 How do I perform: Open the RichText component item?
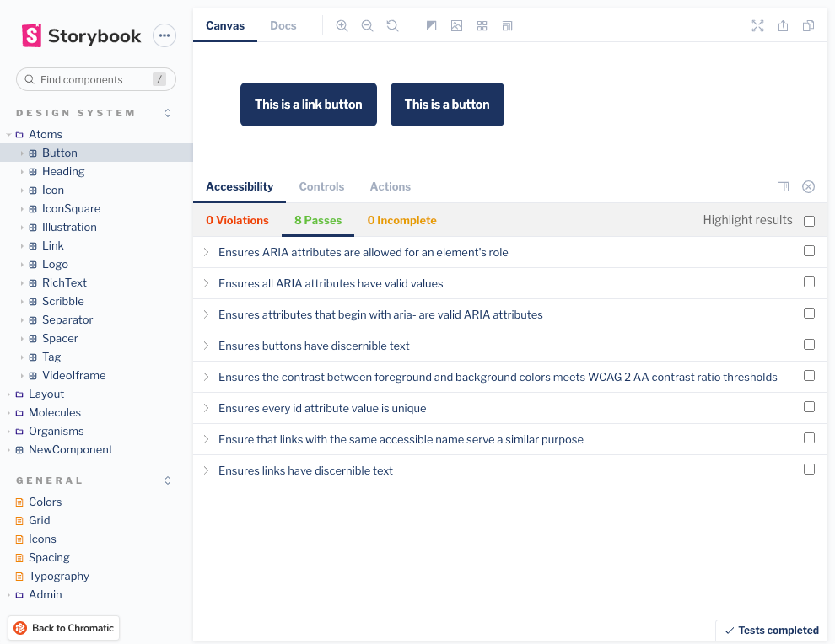coord(64,282)
